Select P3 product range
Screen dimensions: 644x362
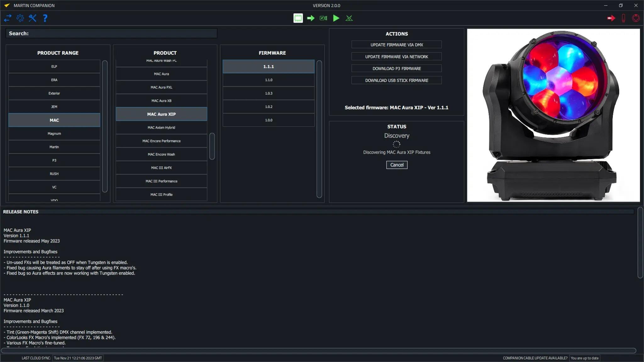[x=54, y=160]
